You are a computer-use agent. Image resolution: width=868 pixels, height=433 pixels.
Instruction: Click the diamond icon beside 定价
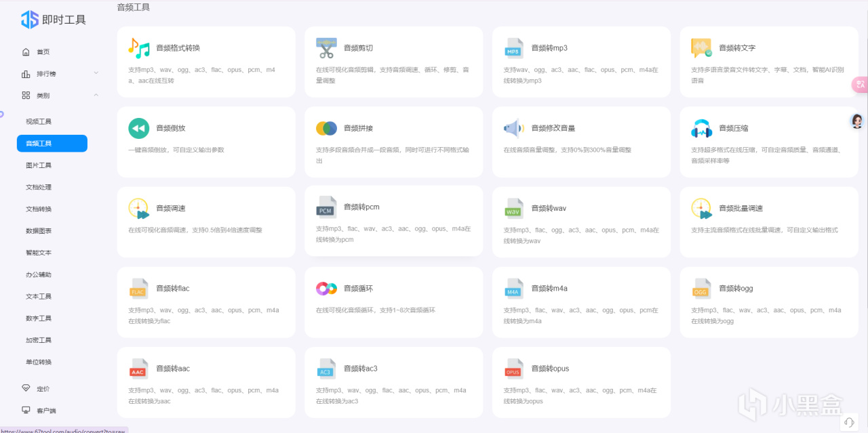click(26, 389)
